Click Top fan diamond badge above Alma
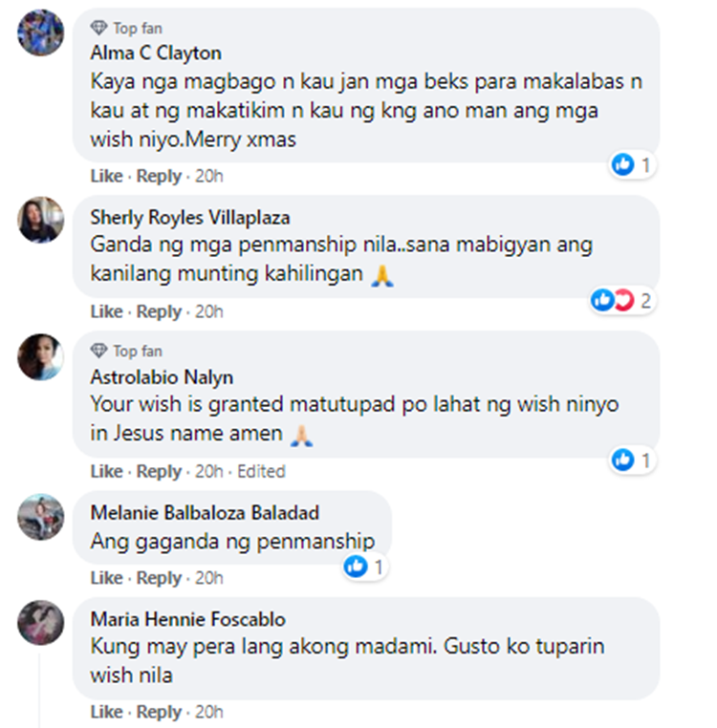 pos(98,28)
